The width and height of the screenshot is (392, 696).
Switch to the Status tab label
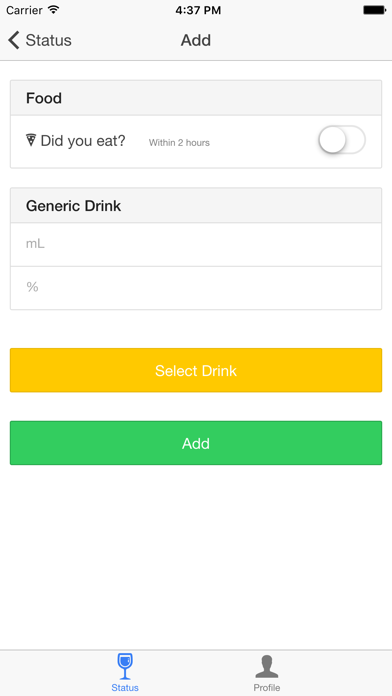[x=125, y=688]
